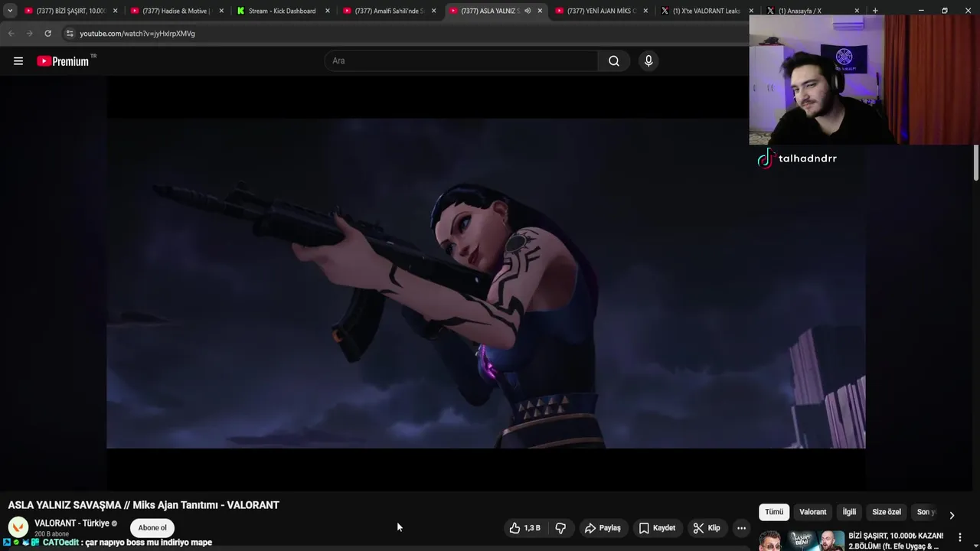
Task: Click the youtube.com address bar URL
Action: pyautogui.click(x=137, y=34)
